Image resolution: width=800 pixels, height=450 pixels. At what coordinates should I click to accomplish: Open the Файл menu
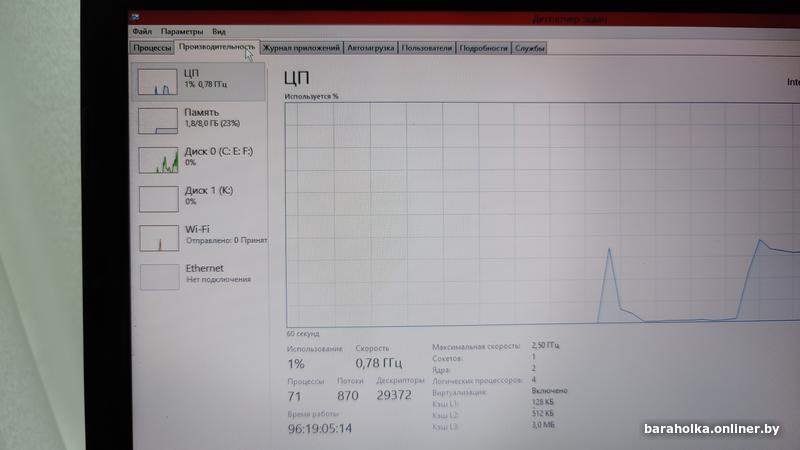tap(142, 31)
